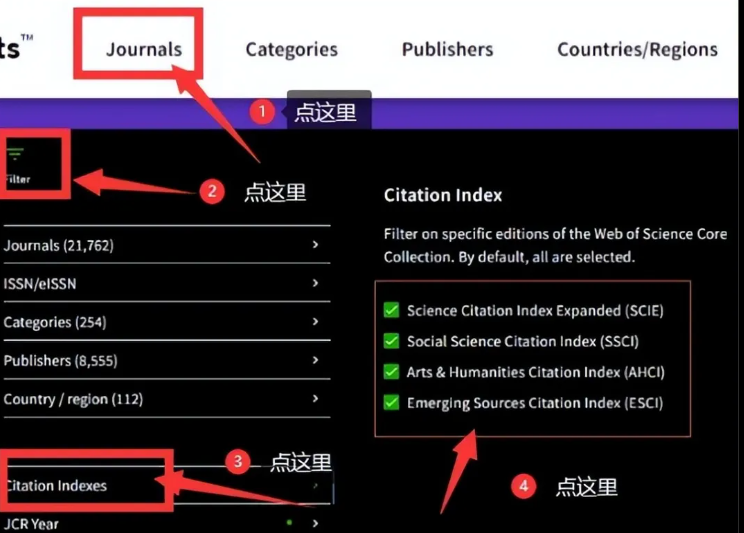Toggle Arts & Humanities Citation Index (AHCI)
The width and height of the screenshot is (744, 533).
tap(392, 372)
